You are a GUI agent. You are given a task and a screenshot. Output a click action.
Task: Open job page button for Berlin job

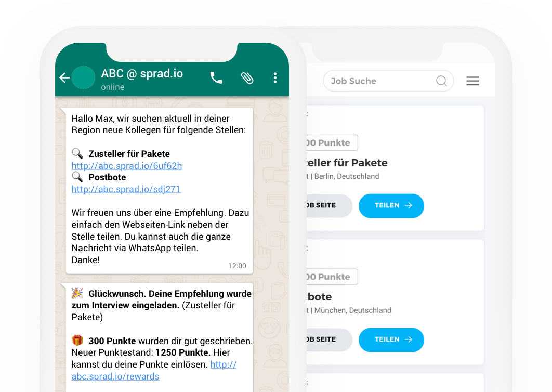[x=329, y=206]
